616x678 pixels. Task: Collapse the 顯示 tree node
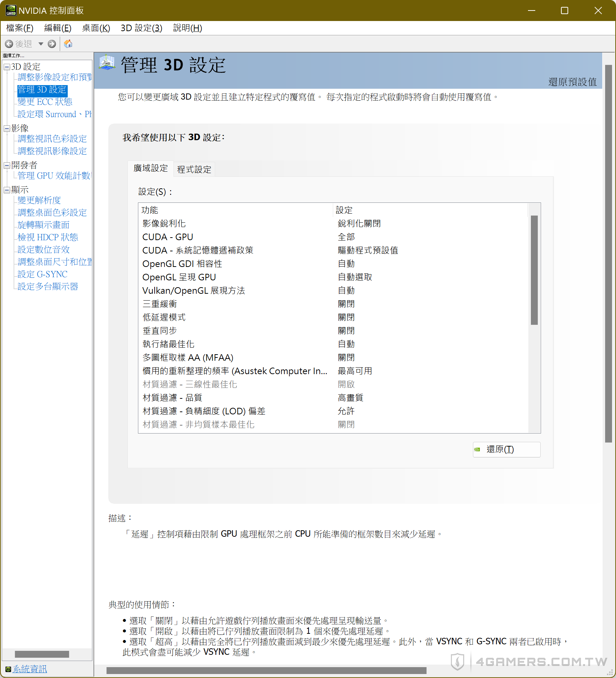7,190
